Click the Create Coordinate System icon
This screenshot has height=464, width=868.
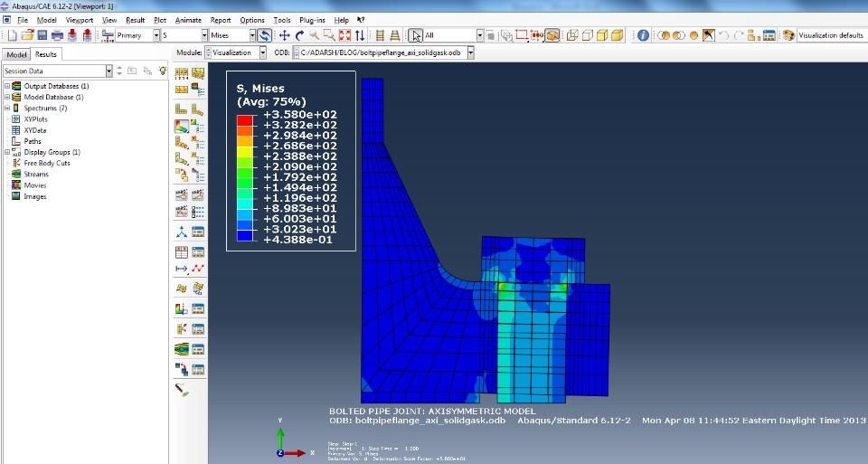tap(182, 232)
